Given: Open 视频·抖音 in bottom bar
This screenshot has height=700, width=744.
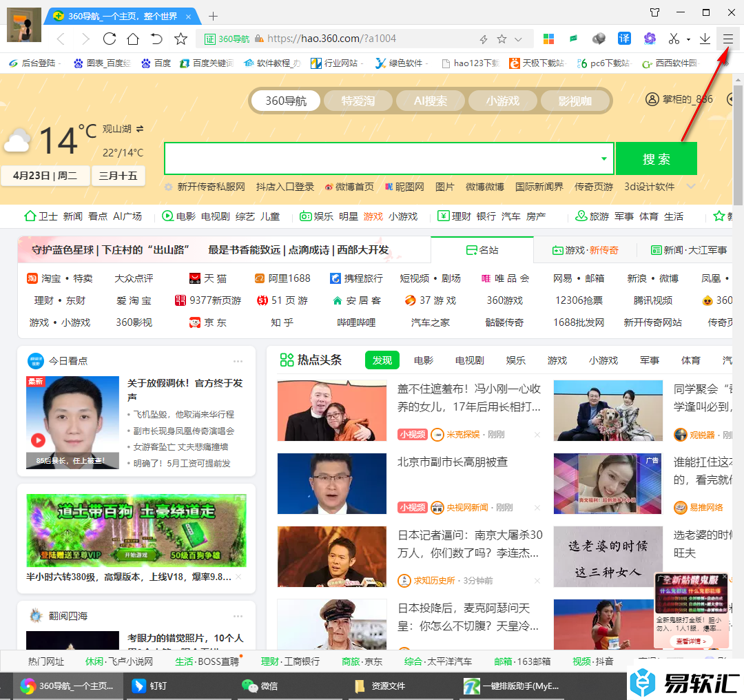Looking at the screenshot, I should (x=592, y=661).
